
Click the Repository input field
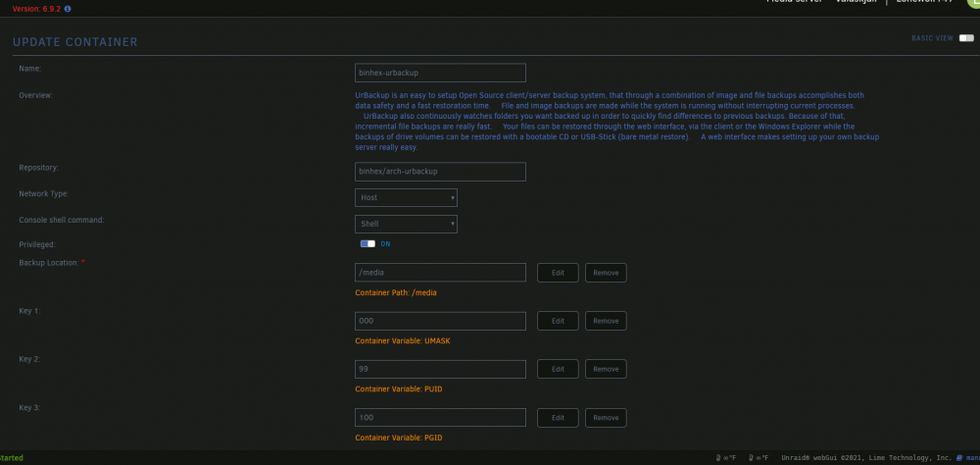click(x=440, y=172)
